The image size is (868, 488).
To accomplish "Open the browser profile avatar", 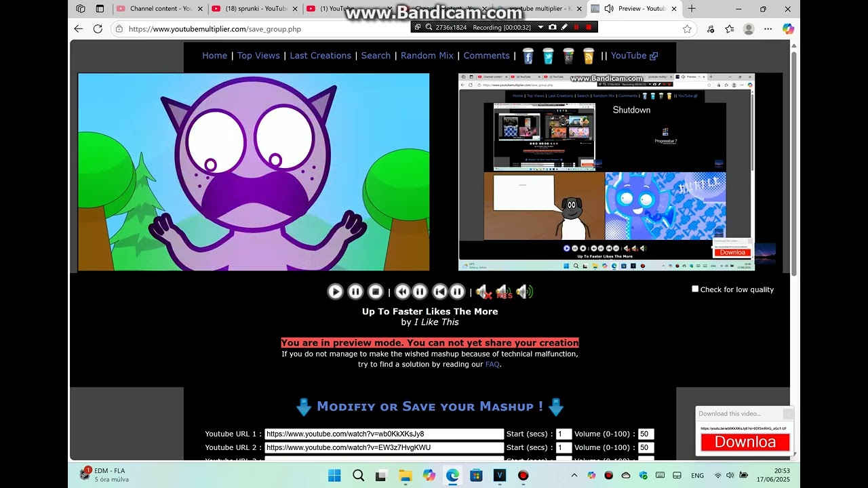I will click(749, 28).
